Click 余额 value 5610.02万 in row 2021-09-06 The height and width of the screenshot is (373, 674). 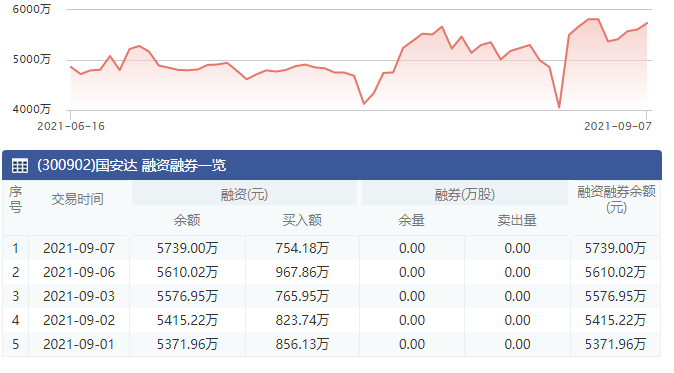[187, 272]
